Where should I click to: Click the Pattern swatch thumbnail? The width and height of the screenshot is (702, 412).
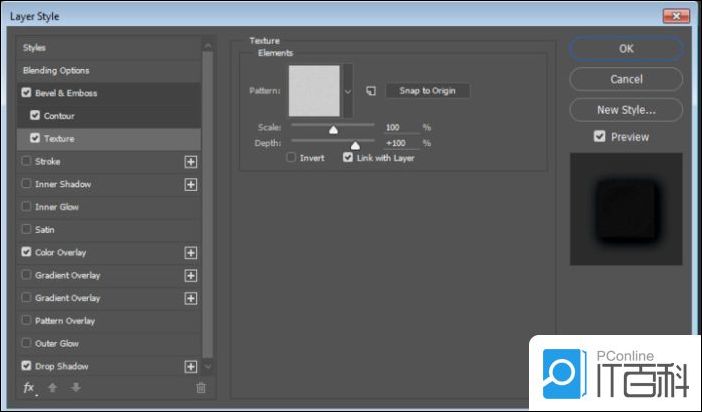[314, 91]
